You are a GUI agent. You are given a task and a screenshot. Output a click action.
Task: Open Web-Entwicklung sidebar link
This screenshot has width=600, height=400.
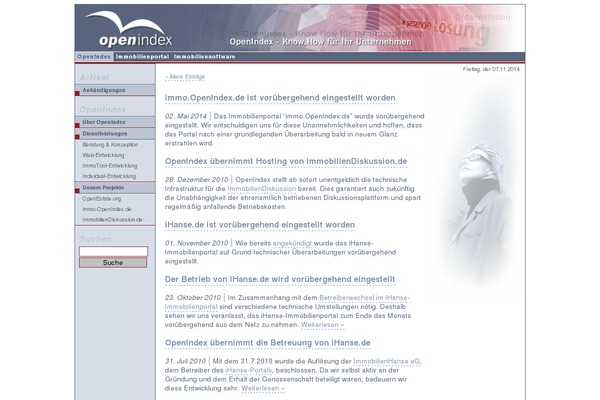tap(103, 155)
